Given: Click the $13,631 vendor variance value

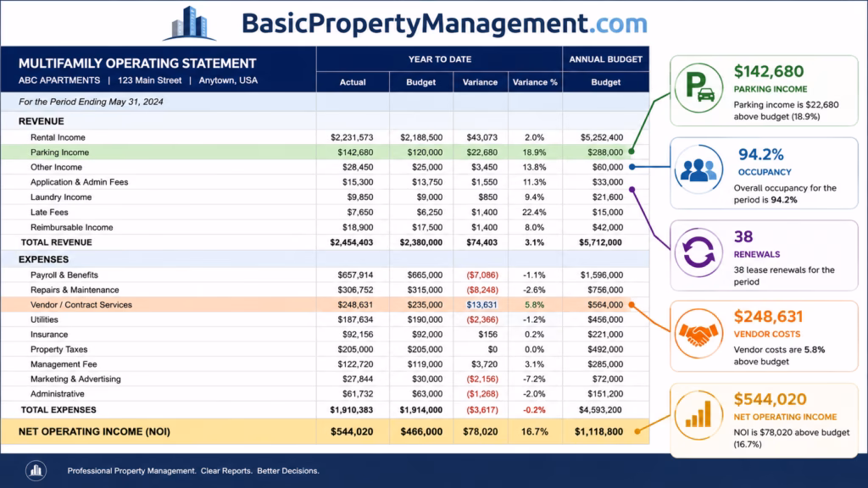Looking at the screenshot, I should point(481,305).
